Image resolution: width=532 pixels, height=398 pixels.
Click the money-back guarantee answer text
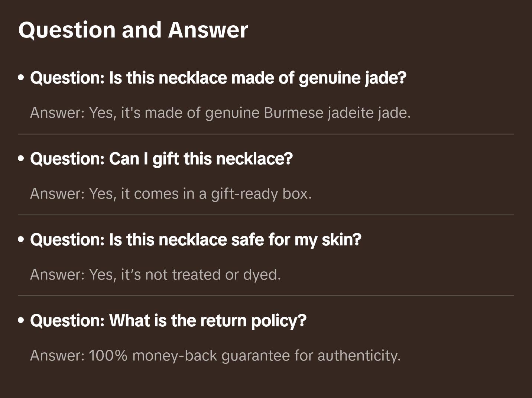[x=215, y=355]
